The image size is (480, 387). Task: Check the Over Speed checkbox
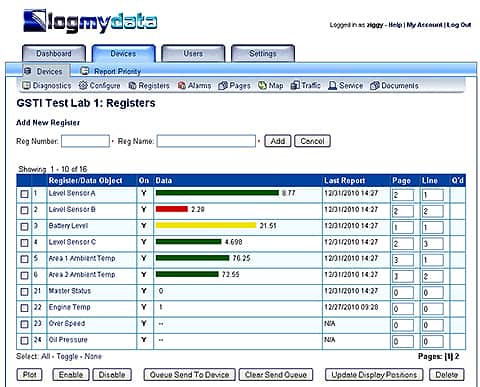(x=24, y=324)
